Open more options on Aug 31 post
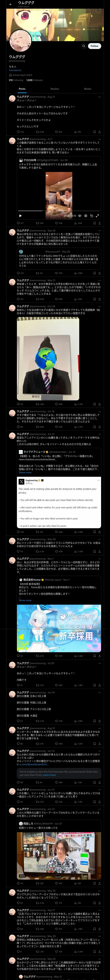The width and height of the screenshot is (110, 980). coord(99,97)
